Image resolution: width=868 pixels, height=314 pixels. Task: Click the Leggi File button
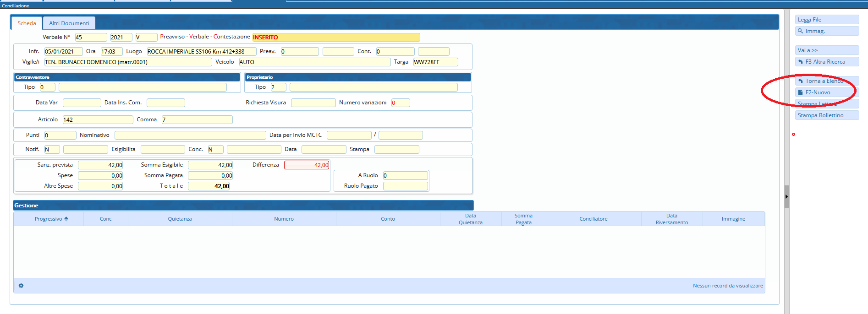coord(826,20)
